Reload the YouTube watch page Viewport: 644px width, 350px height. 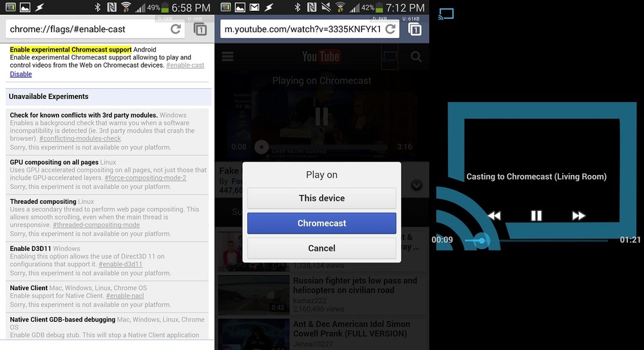click(391, 29)
